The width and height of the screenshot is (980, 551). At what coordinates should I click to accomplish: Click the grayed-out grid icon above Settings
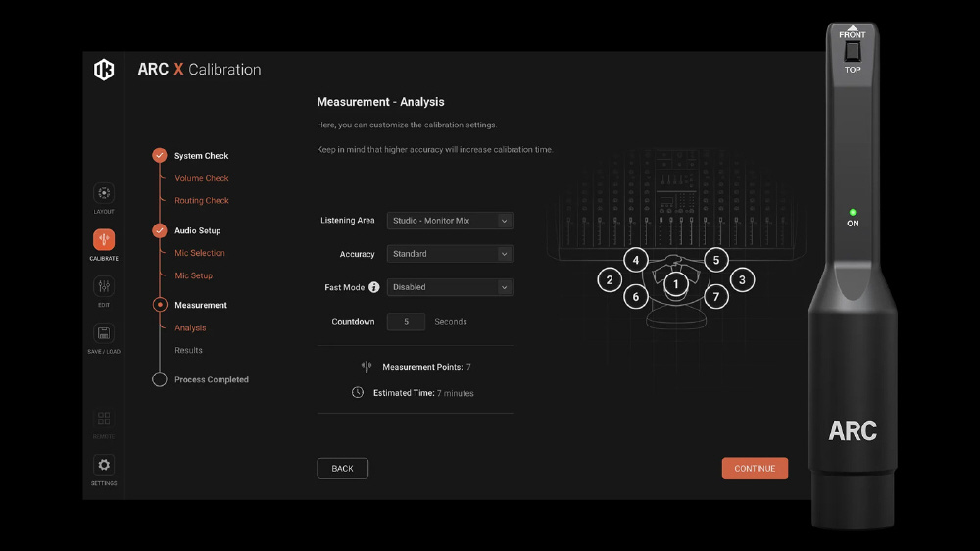(x=104, y=419)
